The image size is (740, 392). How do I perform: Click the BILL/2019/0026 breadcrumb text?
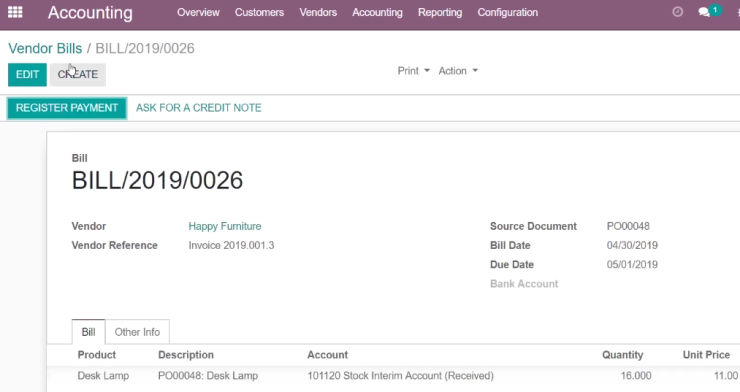(x=145, y=49)
